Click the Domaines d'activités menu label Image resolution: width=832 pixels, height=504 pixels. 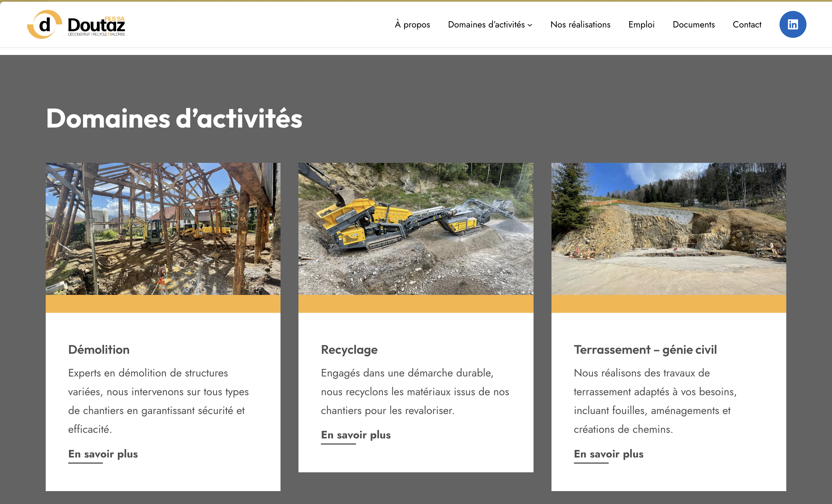pos(486,25)
